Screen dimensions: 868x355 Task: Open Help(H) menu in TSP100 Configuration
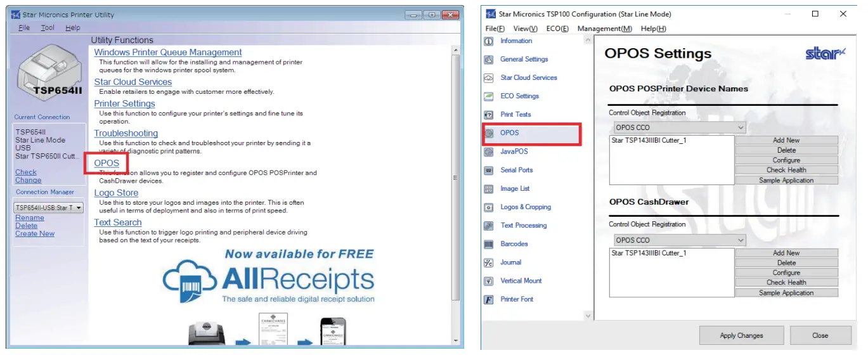click(654, 29)
